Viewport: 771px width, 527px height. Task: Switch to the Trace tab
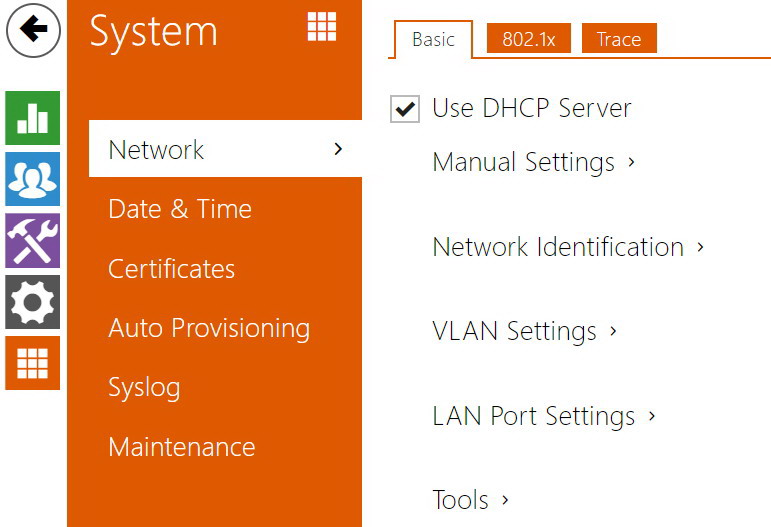click(619, 38)
